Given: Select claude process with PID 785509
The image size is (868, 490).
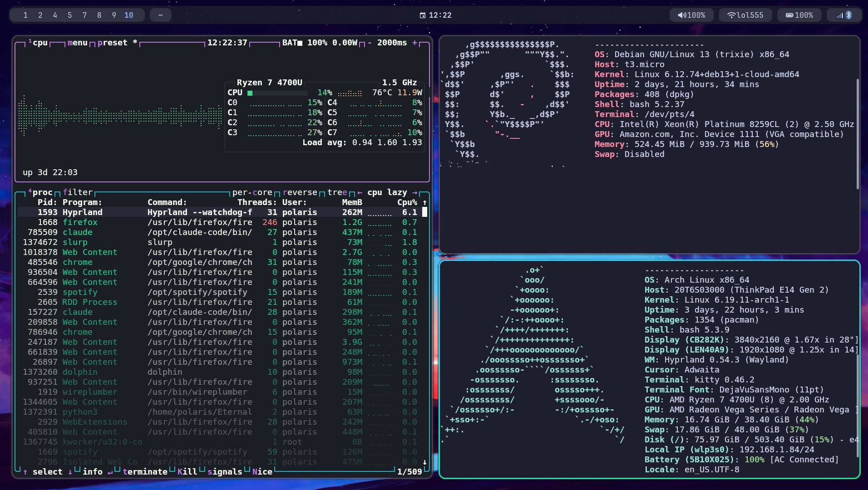Looking at the screenshot, I should tap(220, 232).
